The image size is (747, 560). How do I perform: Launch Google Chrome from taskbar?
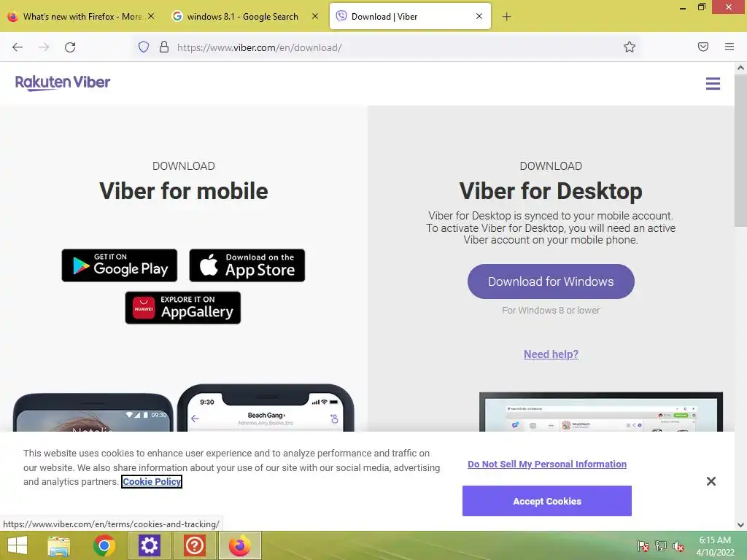tap(104, 545)
